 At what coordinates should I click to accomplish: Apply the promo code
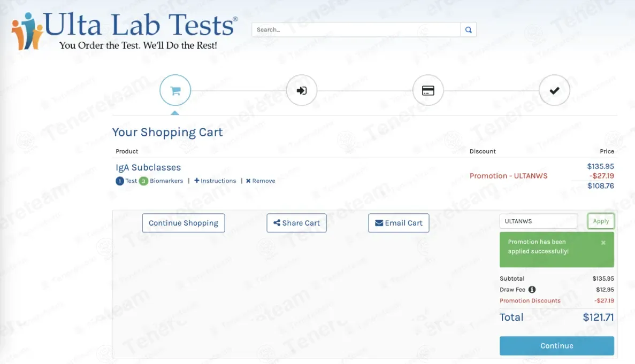(x=601, y=221)
